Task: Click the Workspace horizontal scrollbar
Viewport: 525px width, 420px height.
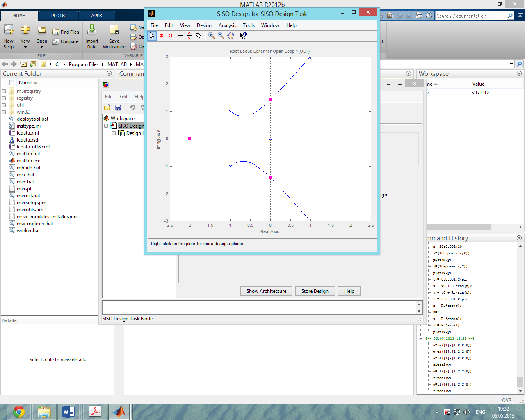Action: (x=459, y=227)
